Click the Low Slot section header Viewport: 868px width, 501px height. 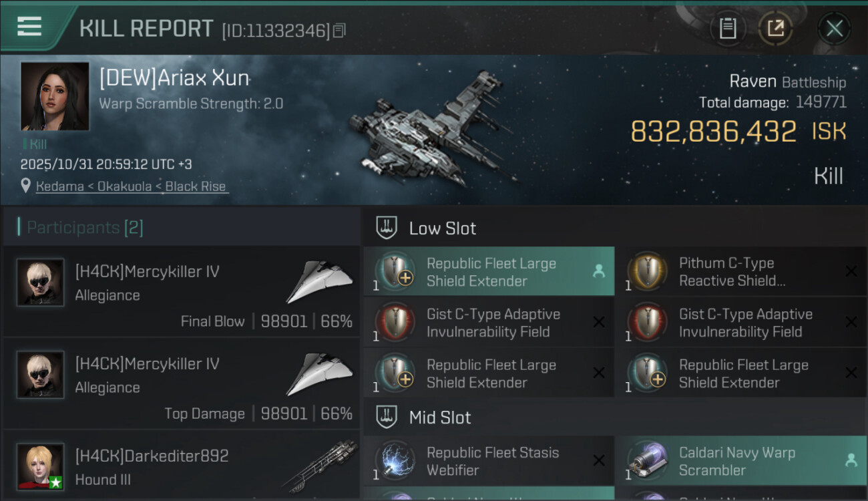tap(443, 228)
